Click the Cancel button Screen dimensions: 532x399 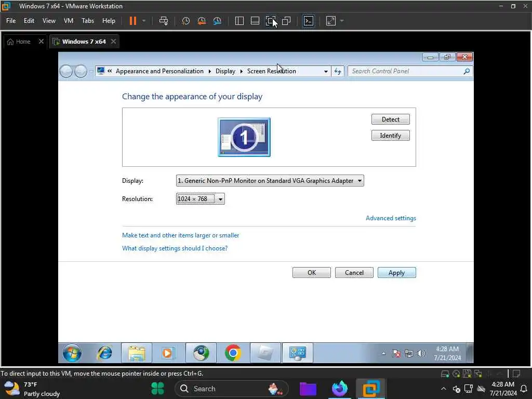(354, 272)
